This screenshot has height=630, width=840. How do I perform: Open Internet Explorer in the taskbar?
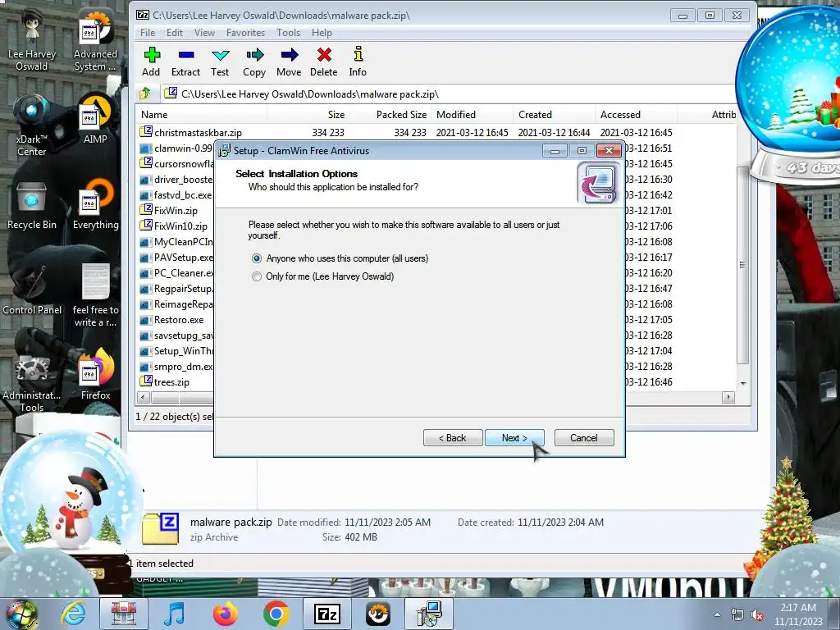click(x=73, y=614)
